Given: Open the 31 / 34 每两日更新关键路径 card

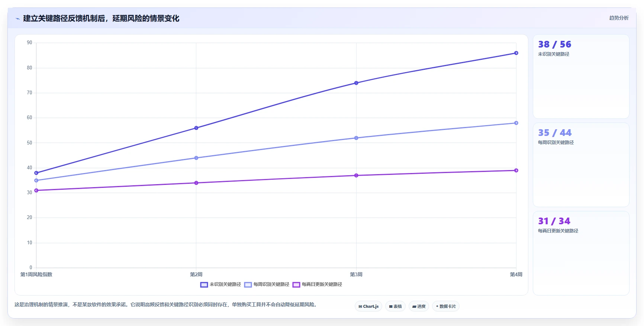Looking at the screenshot, I should pyautogui.click(x=581, y=253).
